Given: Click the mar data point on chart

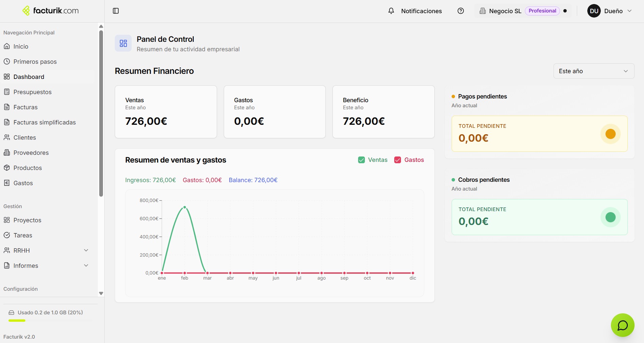Looking at the screenshot, I should [207, 273].
